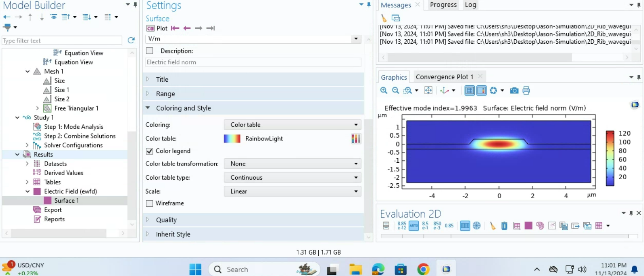Click the Zoom Out icon in Graphics toolbar
The image size is (644, 276).
396,91
